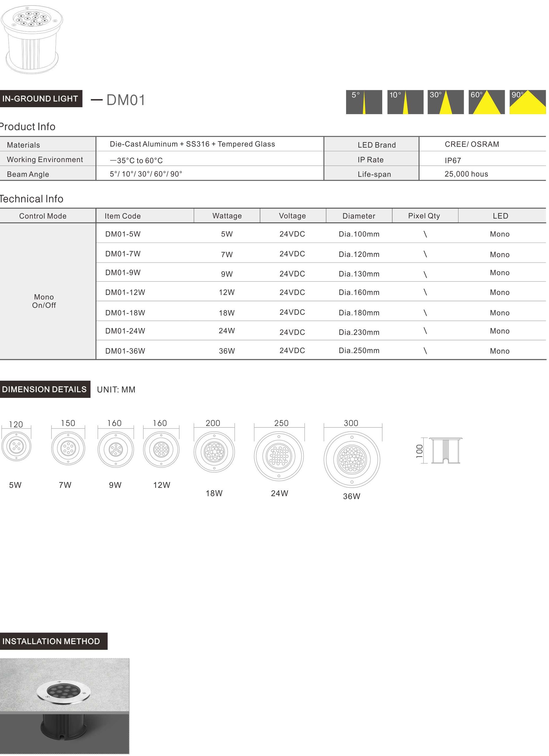Click the Dia.250mm diameter cell
Image resolution: width=549 pixels, height=756 pixels.
[359, 350]
